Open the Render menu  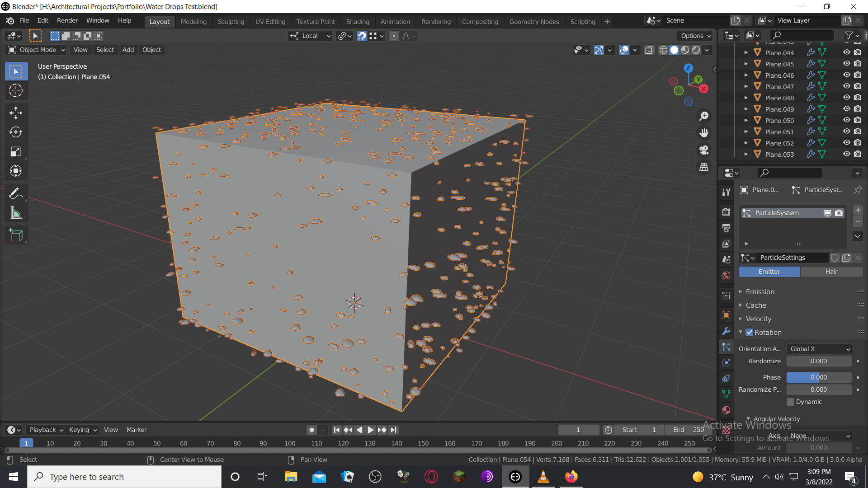click(x=67, y=20)
